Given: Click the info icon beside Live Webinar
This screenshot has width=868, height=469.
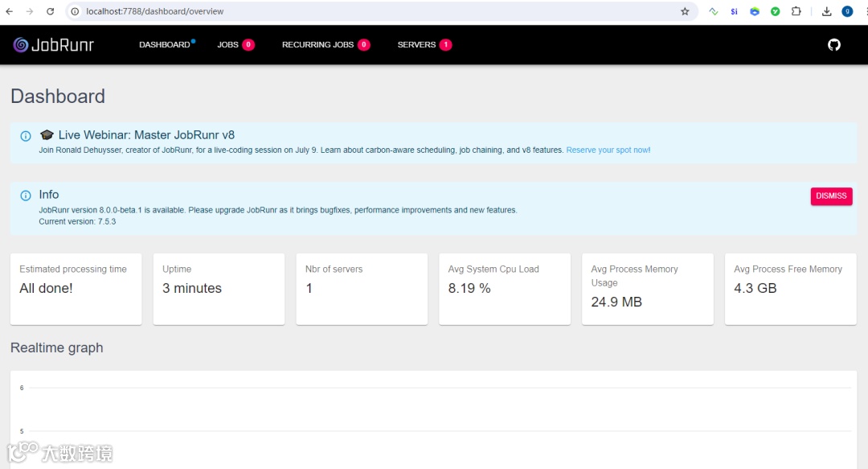Looking at the screenshot, I should [x=26, y=136].
